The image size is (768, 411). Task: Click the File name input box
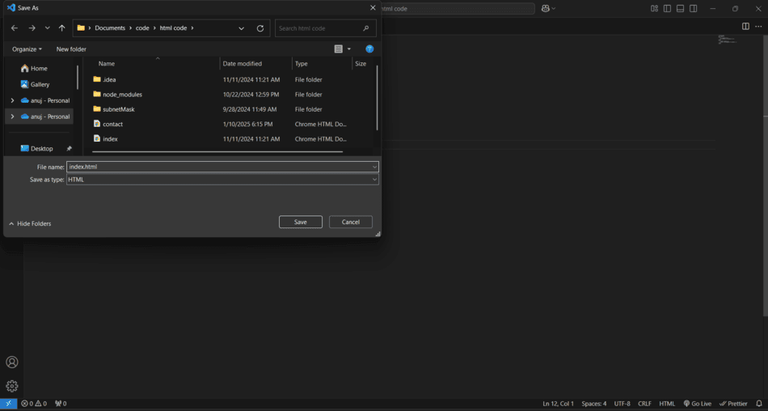click(x=218, y=167)
